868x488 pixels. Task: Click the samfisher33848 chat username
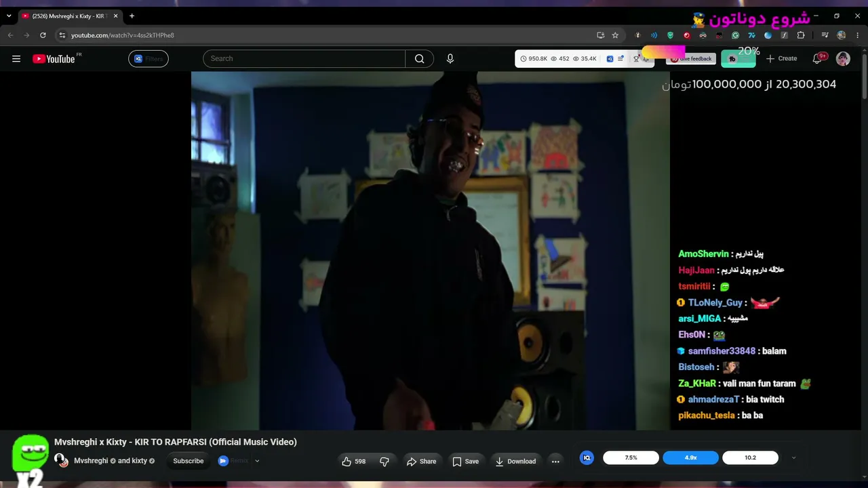(x=722, y=351)
